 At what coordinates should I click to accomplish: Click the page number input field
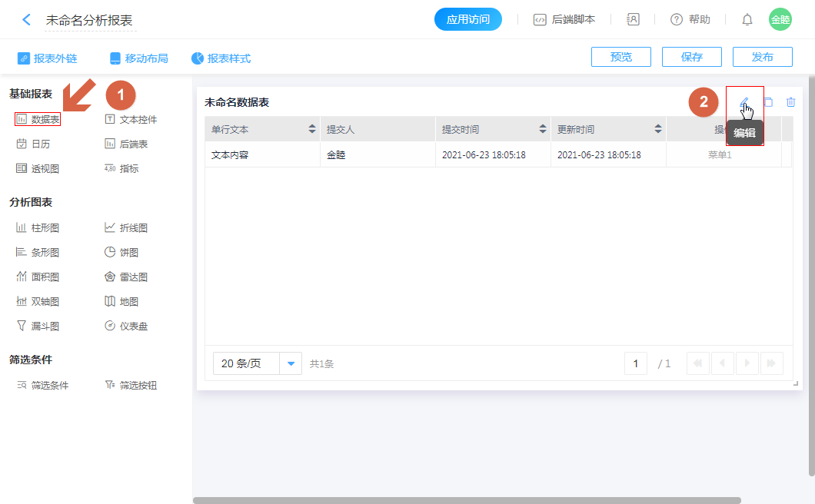(635, 363)
